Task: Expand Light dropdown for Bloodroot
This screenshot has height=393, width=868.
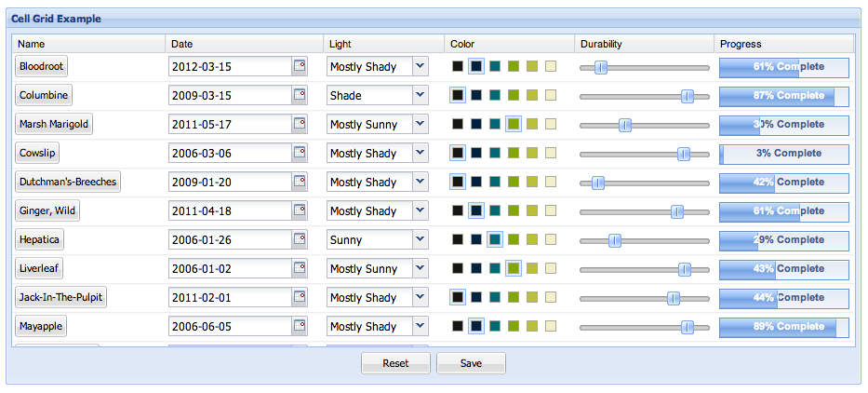Action: [x=421, y=66]
